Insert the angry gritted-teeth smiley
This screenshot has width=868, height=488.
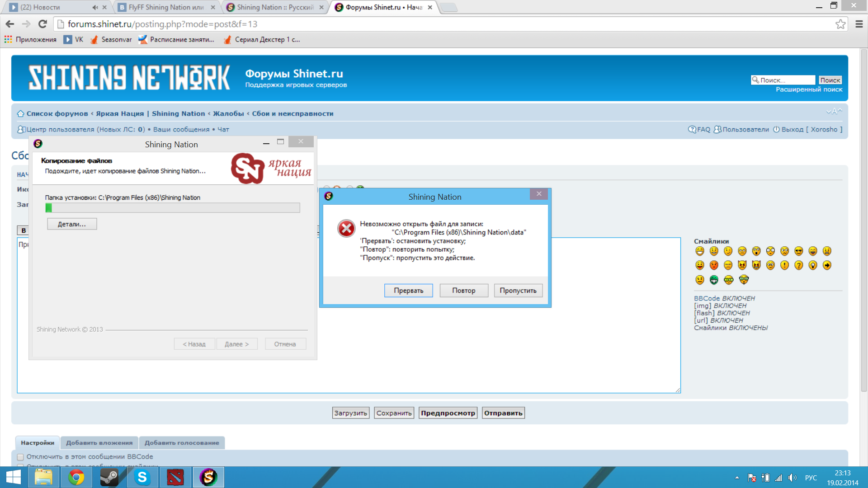coord(827,251)
